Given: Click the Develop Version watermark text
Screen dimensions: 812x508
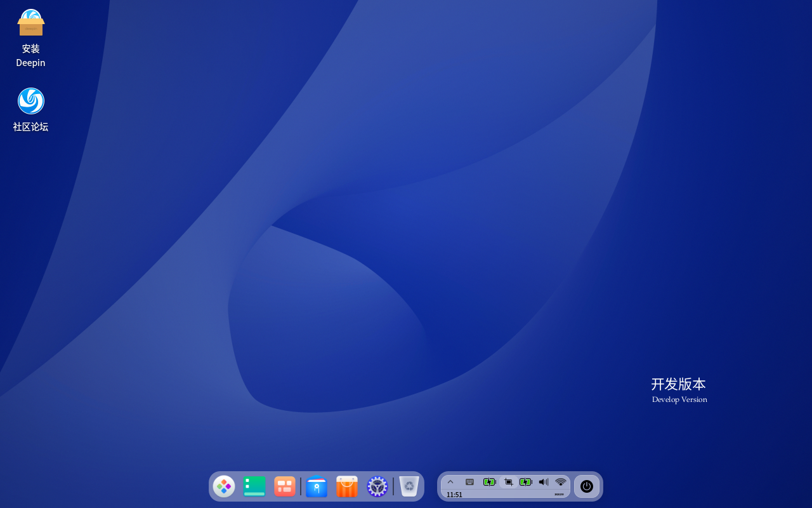Looking at the screenshot, I should (679, 399).
